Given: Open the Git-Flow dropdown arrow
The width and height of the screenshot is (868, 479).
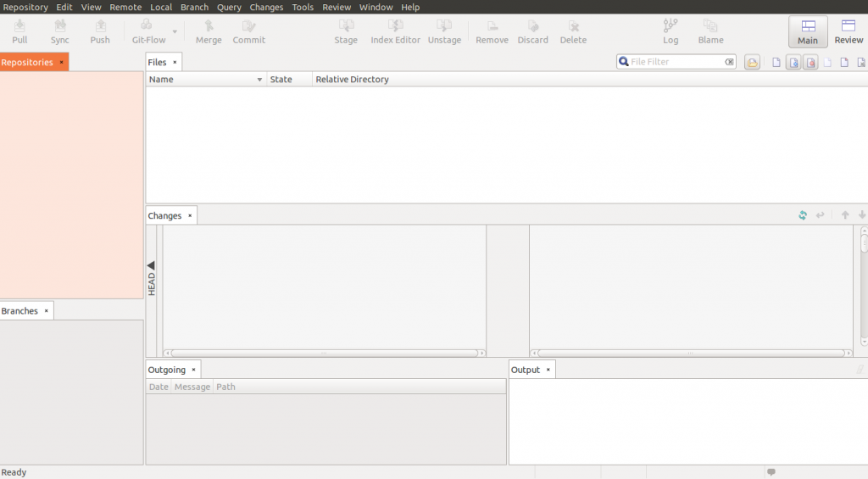Looking at the screenshot, I should point(175,32).
